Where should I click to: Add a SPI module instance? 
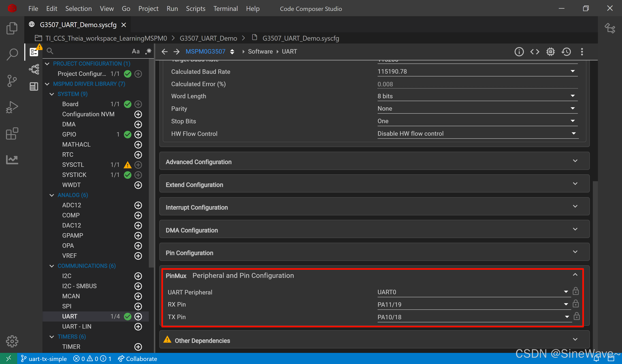click(x=138, y=306)
